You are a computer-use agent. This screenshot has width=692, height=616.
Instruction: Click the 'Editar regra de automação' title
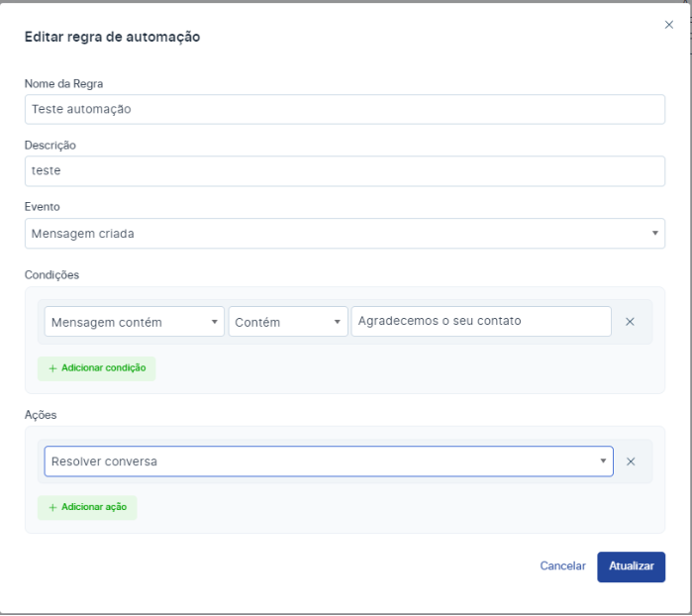click(112, 37)
